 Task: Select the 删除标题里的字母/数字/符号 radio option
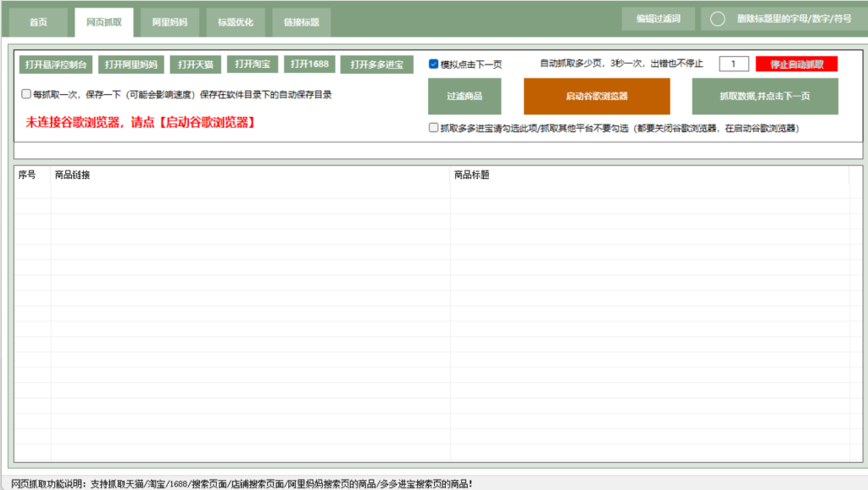tap(718, 19)
